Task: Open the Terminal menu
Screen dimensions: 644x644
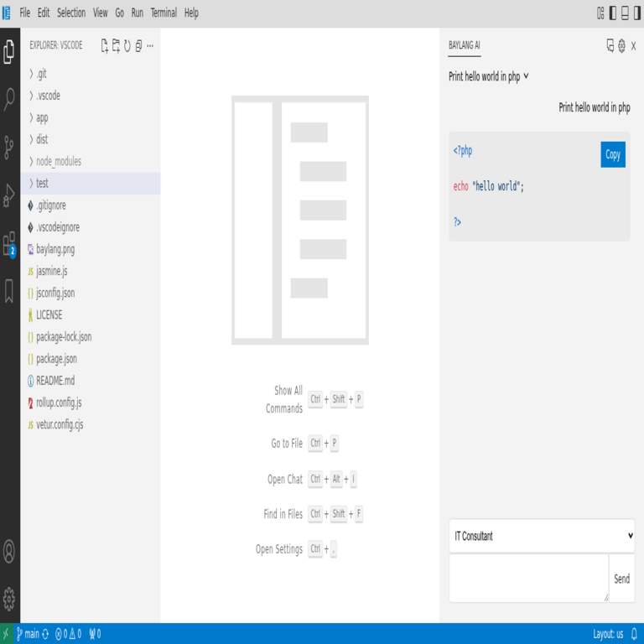Action: coord(164,13)
